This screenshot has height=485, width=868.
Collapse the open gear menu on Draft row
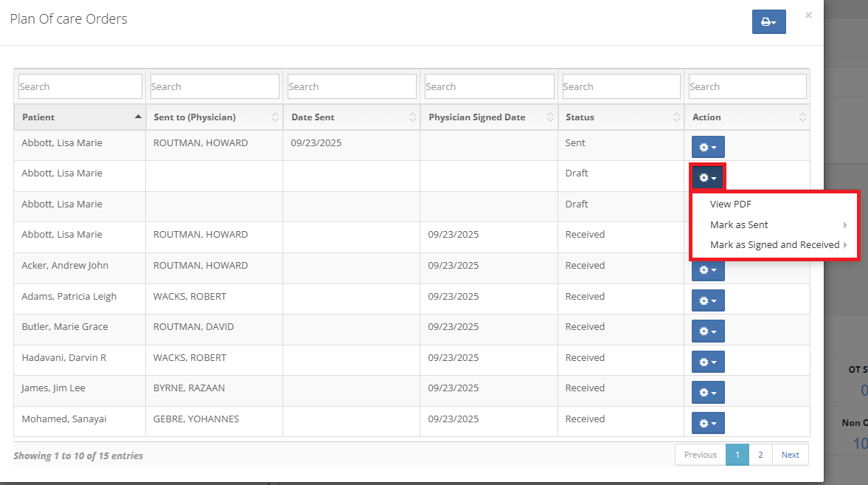pyautogui.click(x=708, y=178)
